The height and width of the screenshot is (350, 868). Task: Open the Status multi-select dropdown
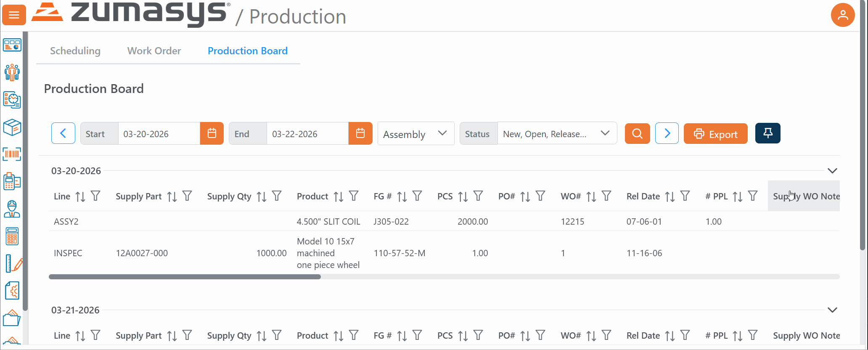pyautogui.click(x=557, y=133)
